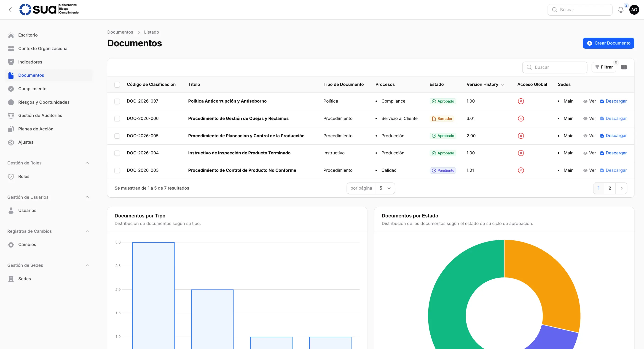
Task: Open Cumplimiento in the sidebar
Action: (x=49, y=89)
